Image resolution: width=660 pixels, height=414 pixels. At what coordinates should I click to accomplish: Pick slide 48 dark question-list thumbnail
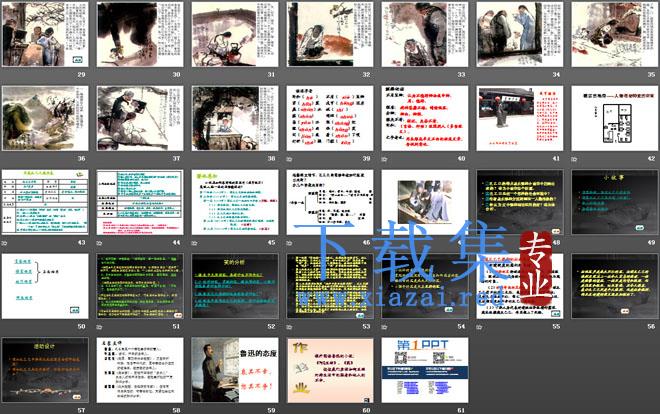(x=520, y=202)
